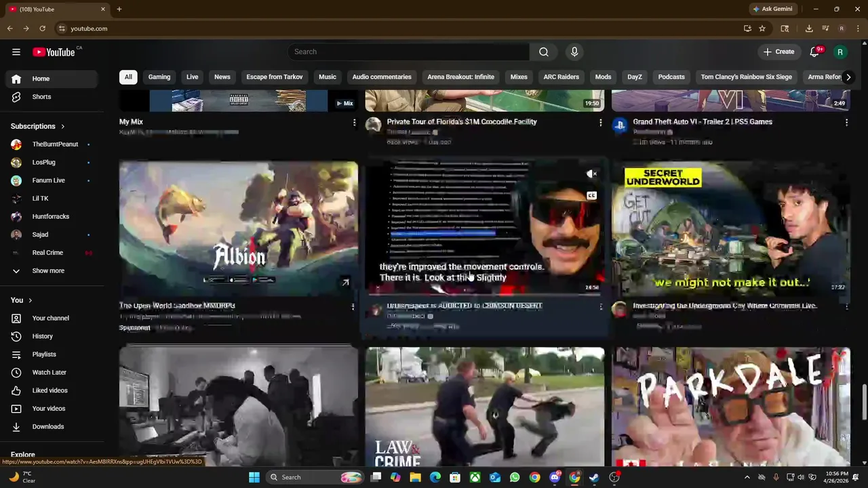Viewport: 868px width, 488px height.
Task: Select the News chip
Action: [x=222, y=77]
